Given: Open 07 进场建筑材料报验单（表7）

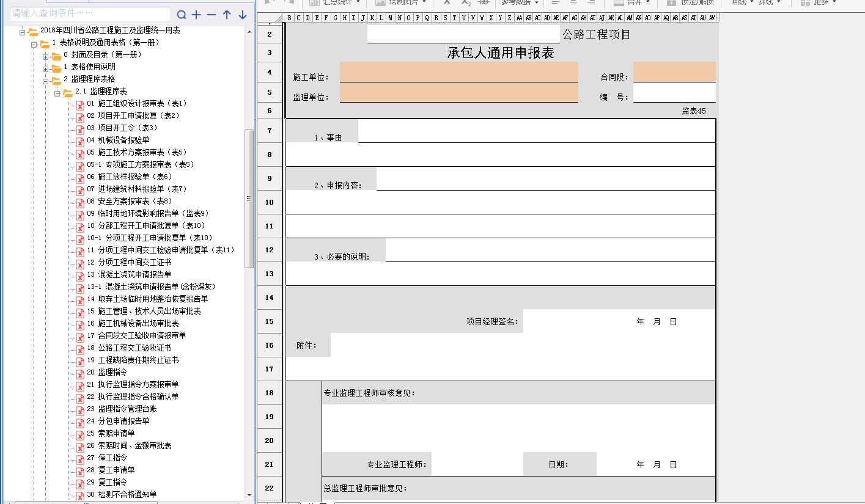Looking at the screenshot, I should pyautogui.click(x=137, y=189).
